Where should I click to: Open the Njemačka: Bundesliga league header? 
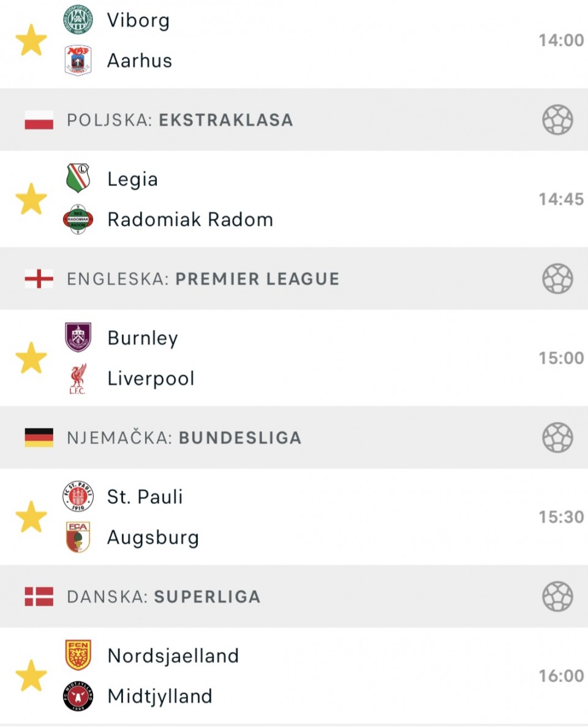coord(294,437)
